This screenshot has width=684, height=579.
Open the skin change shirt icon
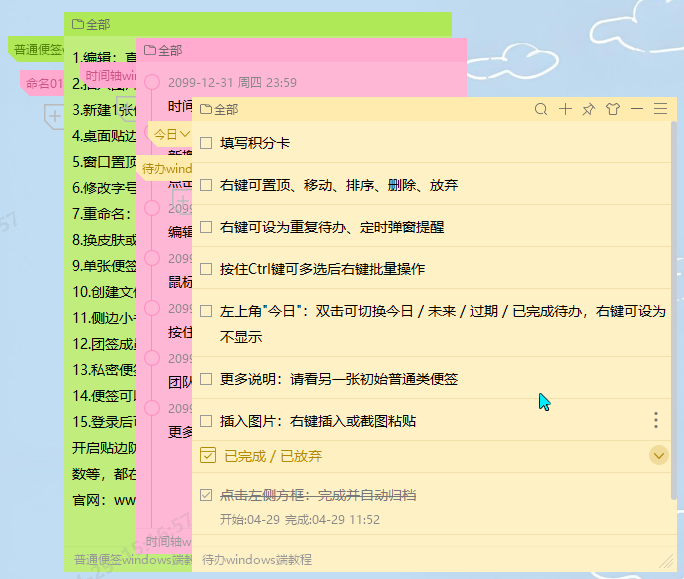[x=613, y=109]
